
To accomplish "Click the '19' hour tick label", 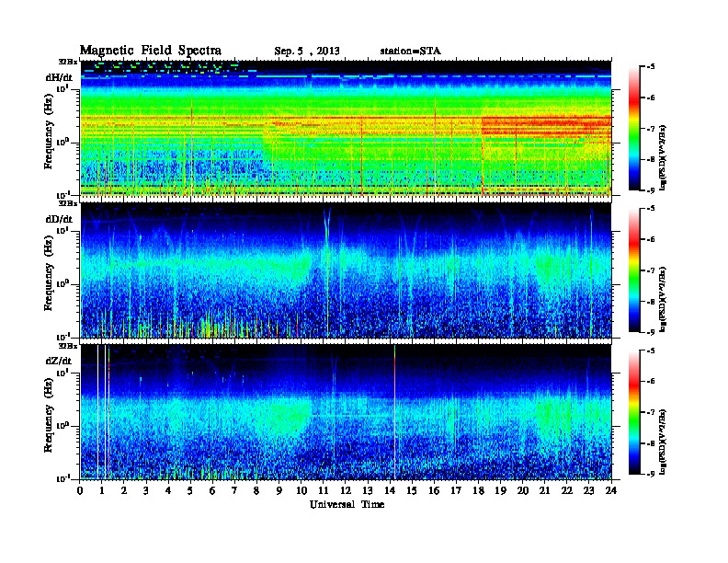I will tap(500, 490).
